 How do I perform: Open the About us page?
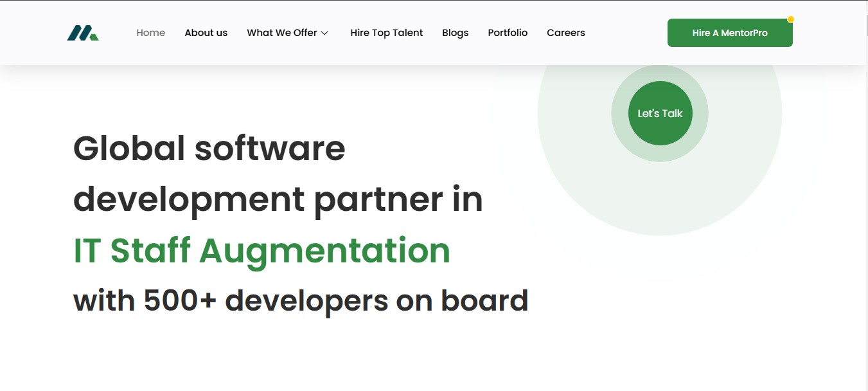pos(206,33)
